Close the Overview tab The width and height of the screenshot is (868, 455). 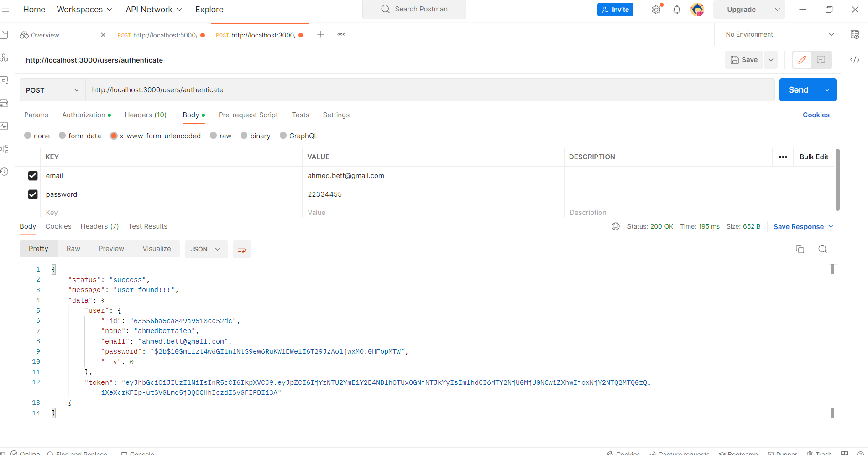[x=103, y=35]
